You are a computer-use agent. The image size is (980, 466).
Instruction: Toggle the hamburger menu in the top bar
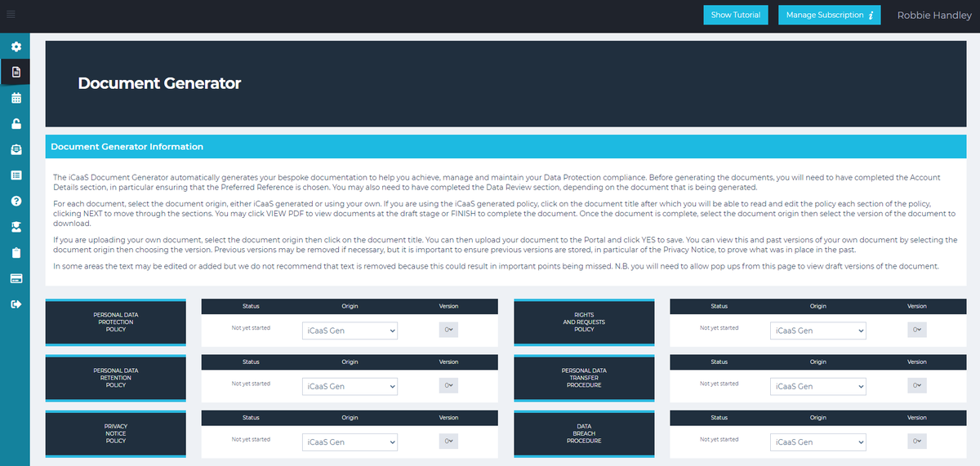11,15
